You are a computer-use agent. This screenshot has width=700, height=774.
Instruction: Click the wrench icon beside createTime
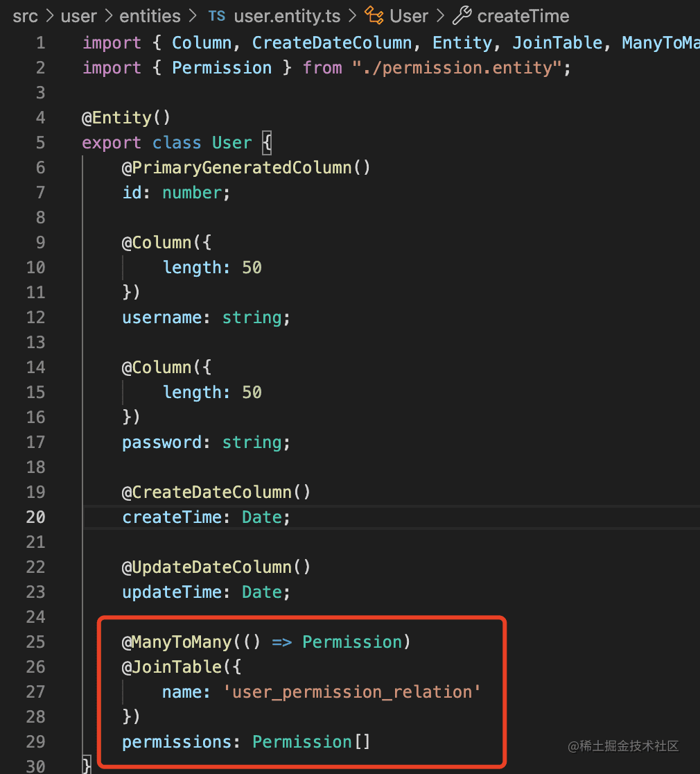pyautogui.click(x=462, y=16)
